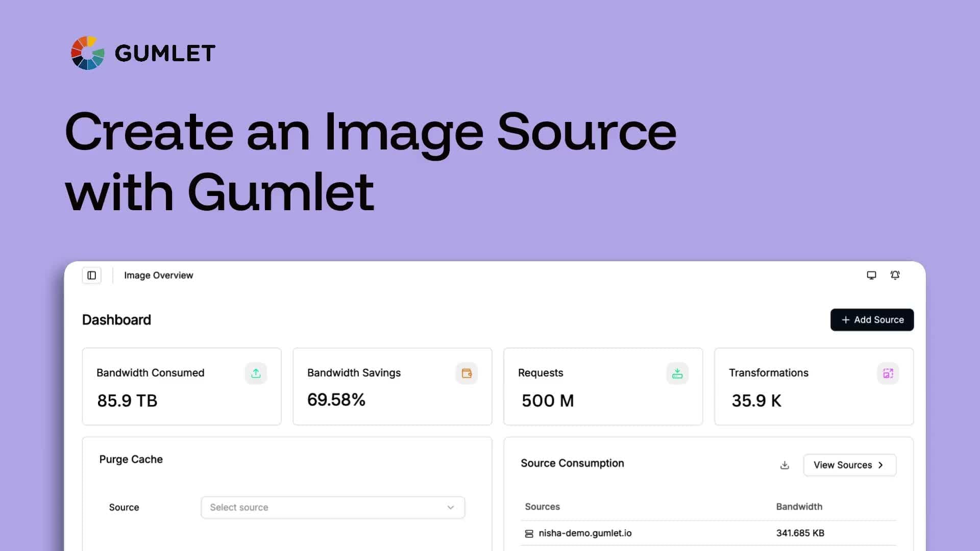Viewport: 980px width, 551px height.
Task: Click the monitor display icon
Action: 871,275
